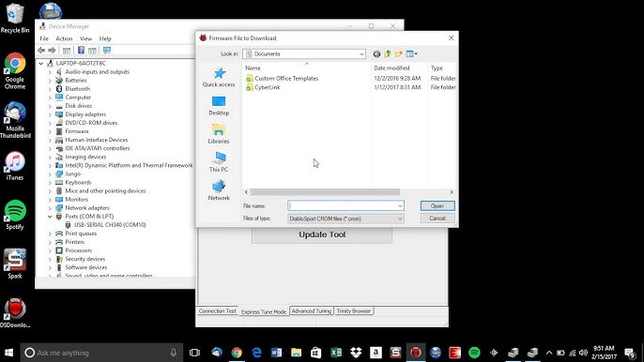Select Processors in device tree

[x=79, y=250]
